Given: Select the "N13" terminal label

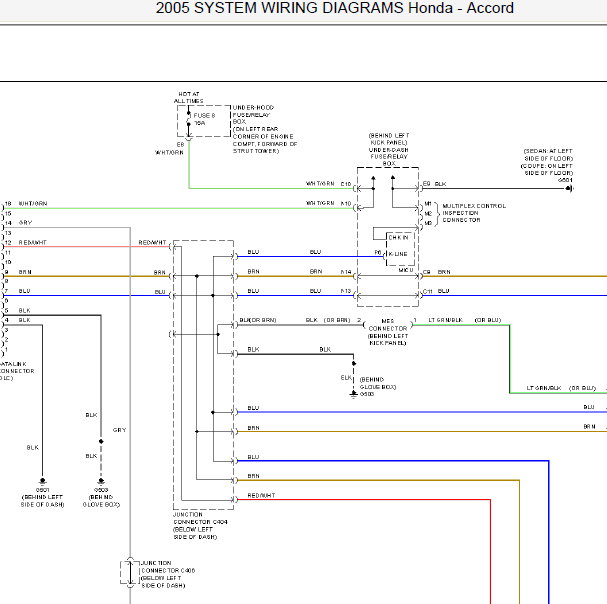Looking at the screenshot, I should [x=346, y=291].
